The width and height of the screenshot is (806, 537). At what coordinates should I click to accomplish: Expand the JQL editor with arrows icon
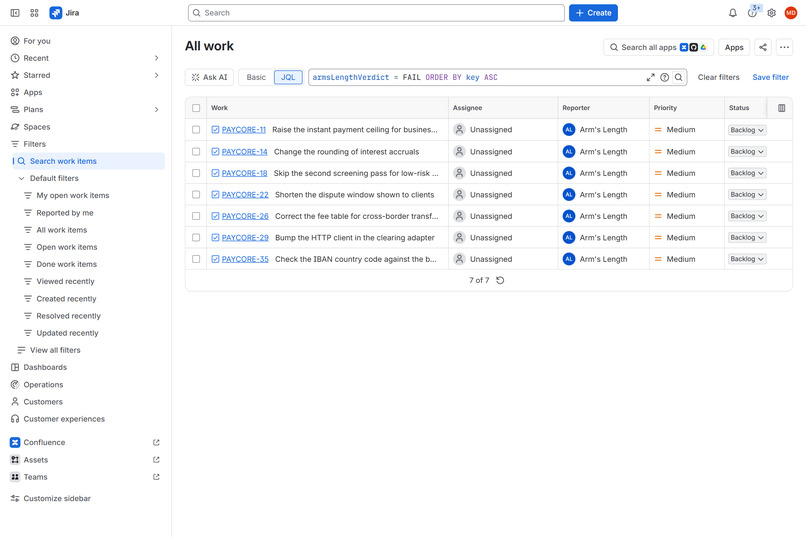coord(650,77)
